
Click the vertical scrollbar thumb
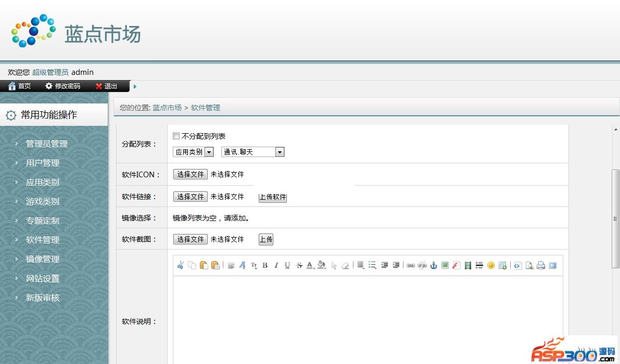(615, 219)
